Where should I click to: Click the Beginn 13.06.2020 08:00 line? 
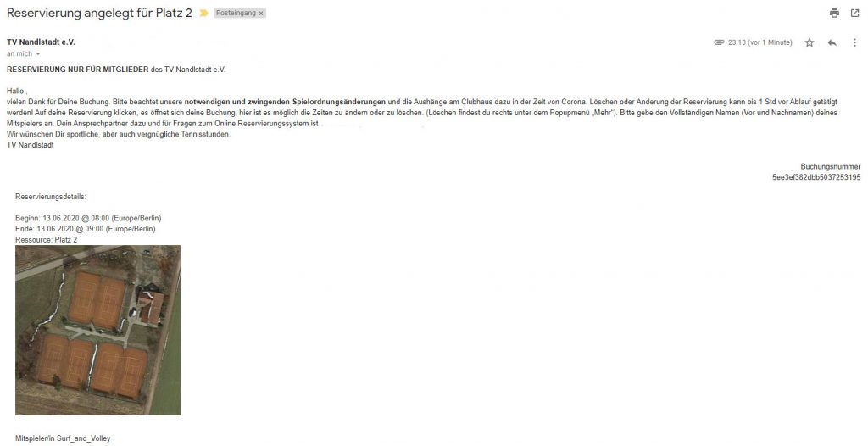[88, 218]
